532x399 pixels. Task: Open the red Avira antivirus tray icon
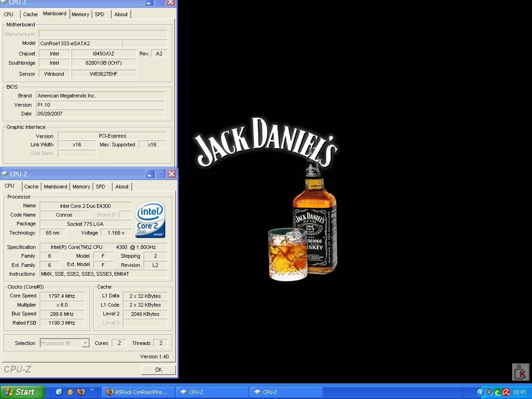click(506, 392)
